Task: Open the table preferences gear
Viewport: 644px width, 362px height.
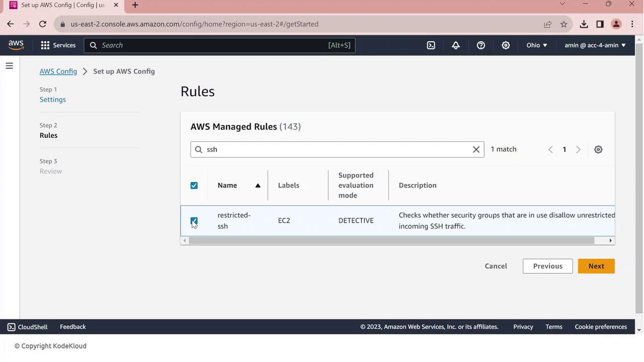Action: pyautogui.click(x=598, y=149)
